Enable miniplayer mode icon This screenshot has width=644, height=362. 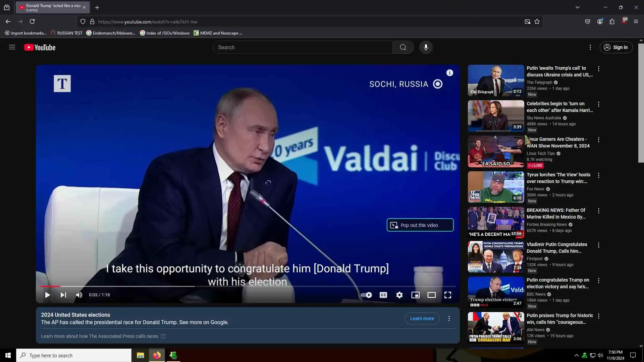pos(415,295)
